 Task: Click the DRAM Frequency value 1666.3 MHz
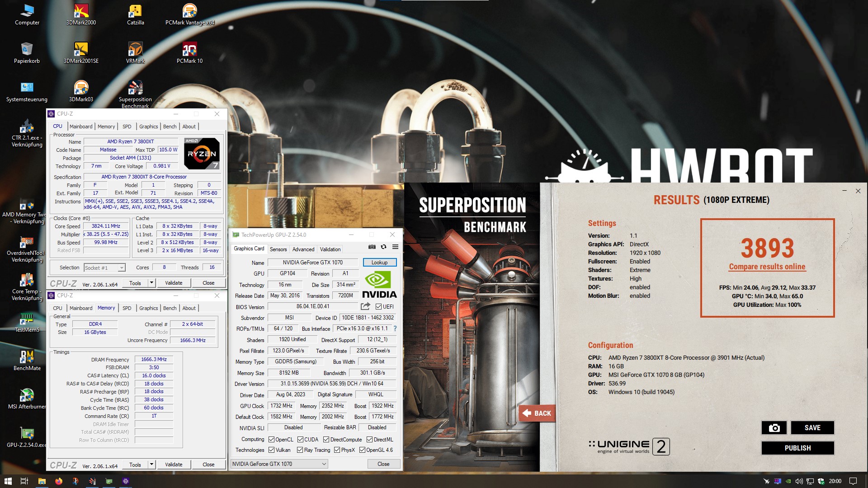click(154, 359)
